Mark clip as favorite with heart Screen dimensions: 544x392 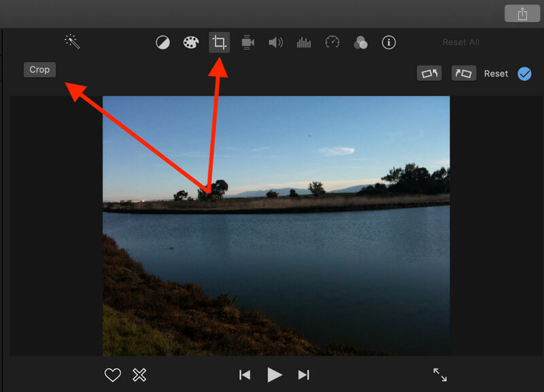click(113, 375)
